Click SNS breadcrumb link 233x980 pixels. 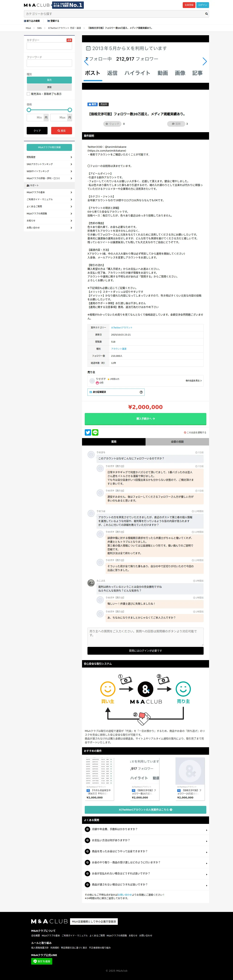tap(39, 28)
